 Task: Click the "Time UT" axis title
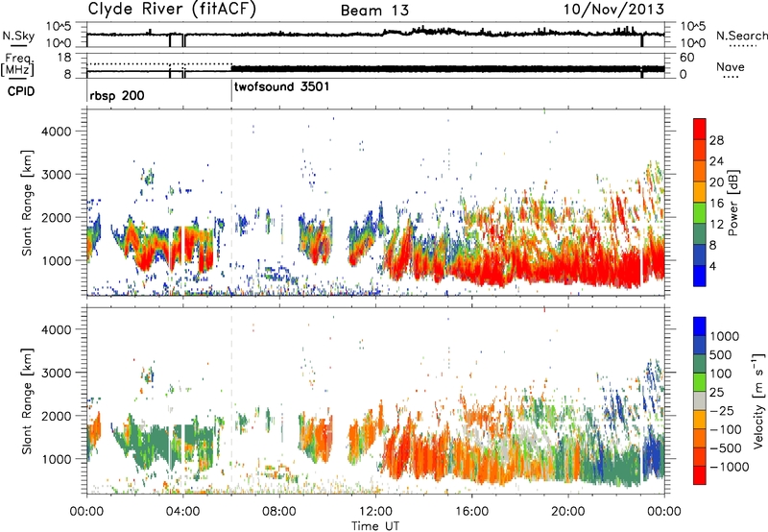point(375,526)
